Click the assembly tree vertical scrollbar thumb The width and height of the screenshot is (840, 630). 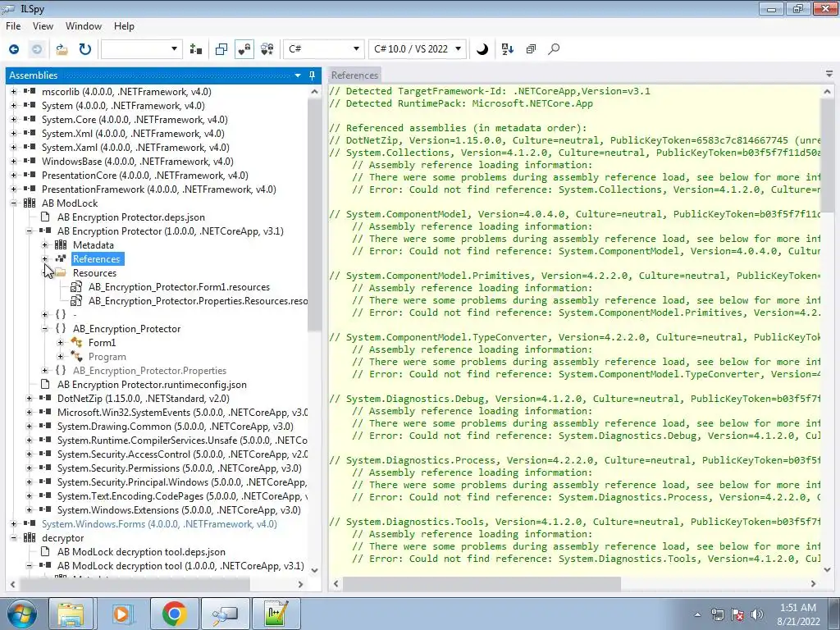click(314, 216)
